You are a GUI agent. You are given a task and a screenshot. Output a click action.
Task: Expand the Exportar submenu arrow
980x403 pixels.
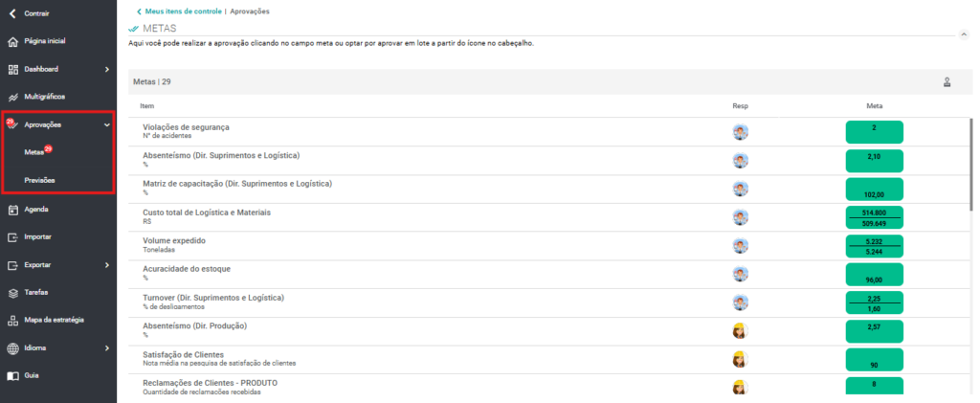click(107, 265)
